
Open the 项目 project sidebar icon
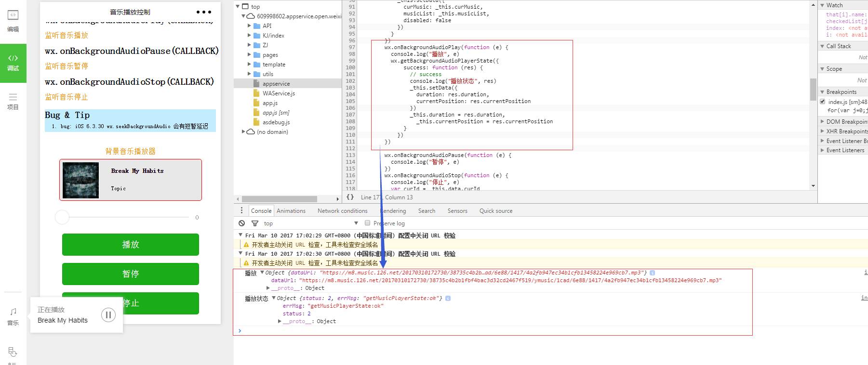pyautogui.click(x=13, y=102)
